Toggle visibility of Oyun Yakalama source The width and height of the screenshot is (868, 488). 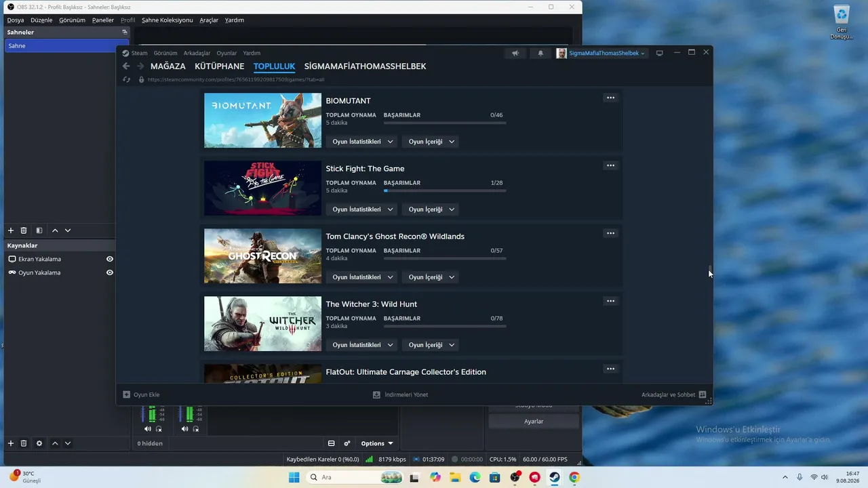[x=110, y=272]
